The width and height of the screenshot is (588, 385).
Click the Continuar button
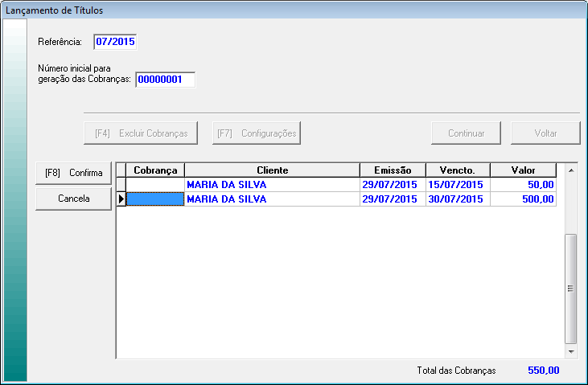pos(466,133)
